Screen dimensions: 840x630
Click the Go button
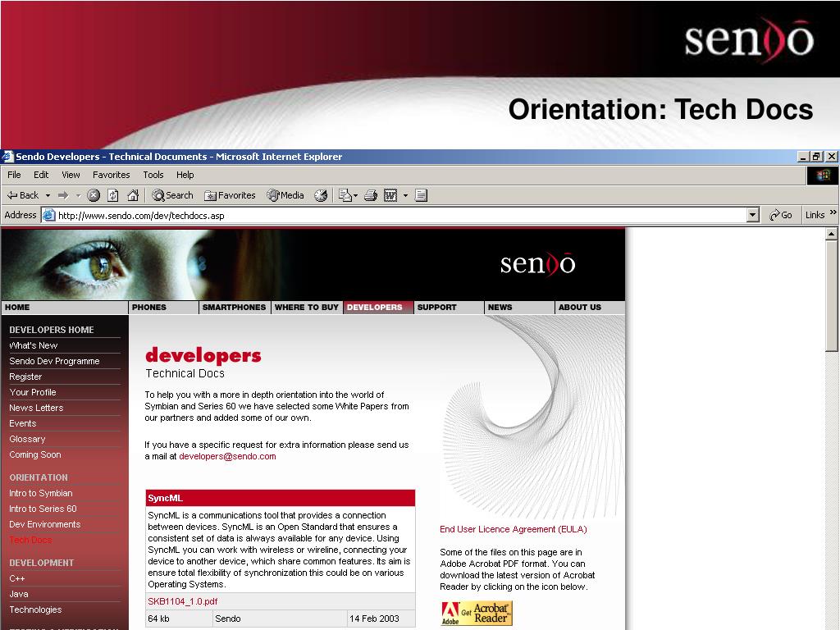781,216
